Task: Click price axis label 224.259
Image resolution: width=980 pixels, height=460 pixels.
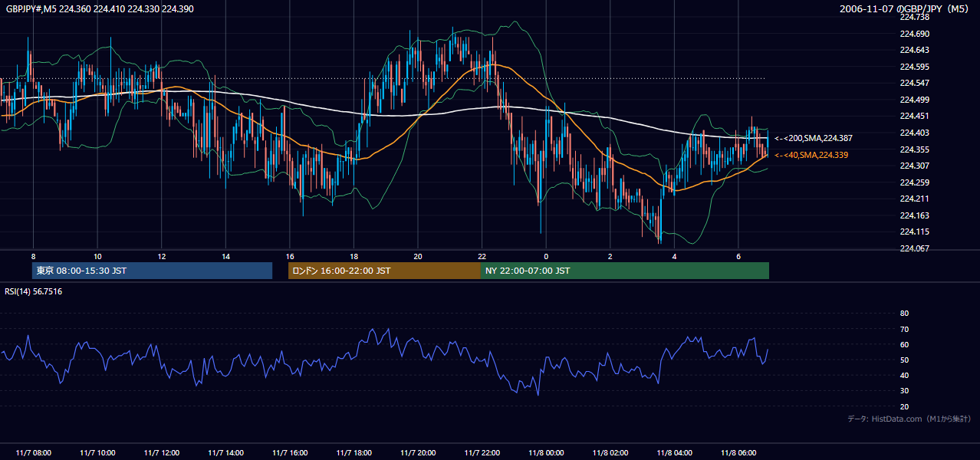Action: point(914,182)
